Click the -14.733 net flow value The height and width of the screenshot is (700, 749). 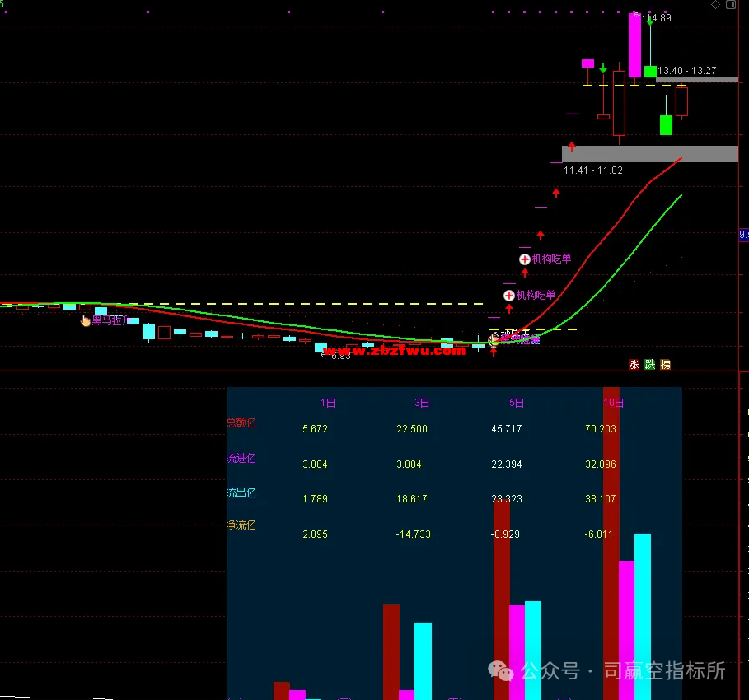(413, 534)
